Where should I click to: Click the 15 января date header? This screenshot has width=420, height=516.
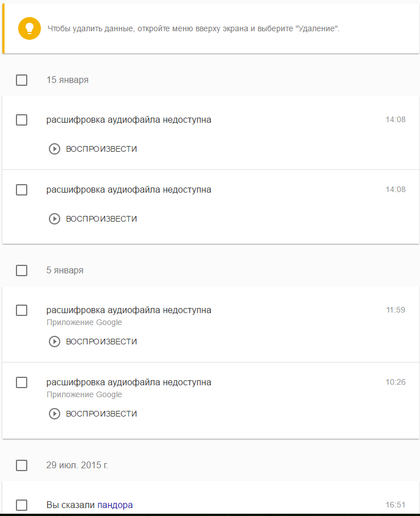pyautogui.click(x=68, y=80)
